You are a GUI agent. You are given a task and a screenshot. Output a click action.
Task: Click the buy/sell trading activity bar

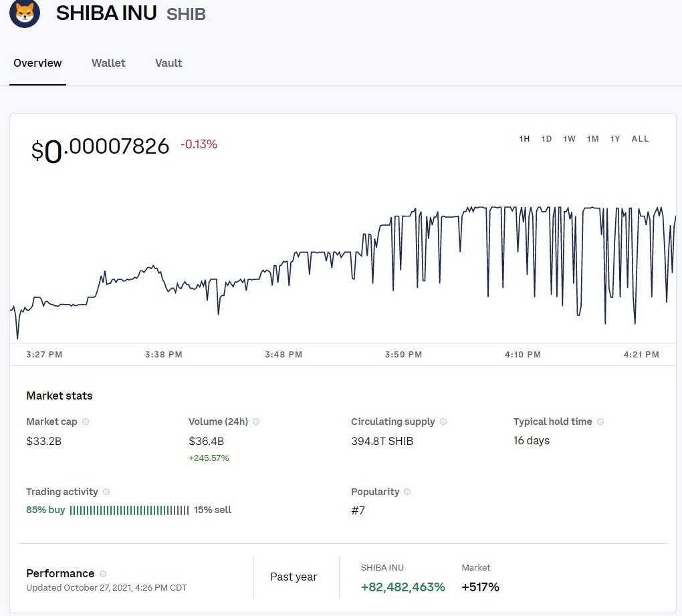pyautogui.click(x=129, y=510)
